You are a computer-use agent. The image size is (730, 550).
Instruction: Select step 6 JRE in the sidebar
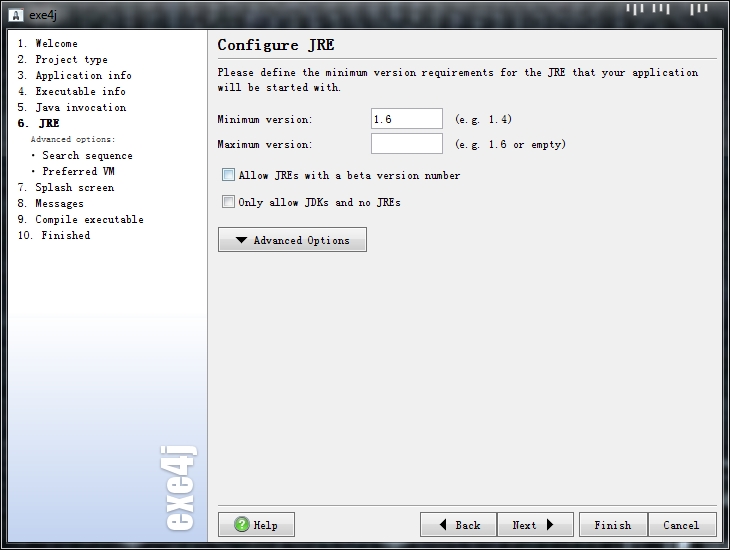click(39, 123)
